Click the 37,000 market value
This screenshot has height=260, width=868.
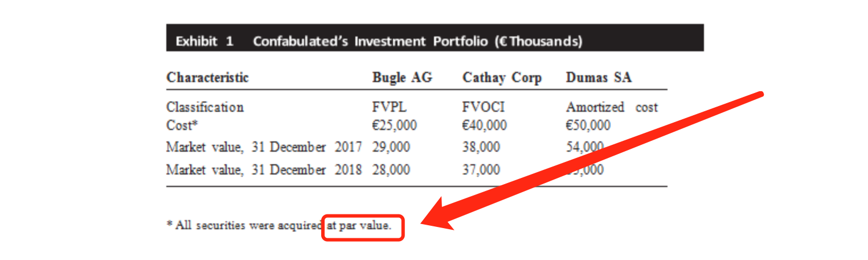point(481,170)
